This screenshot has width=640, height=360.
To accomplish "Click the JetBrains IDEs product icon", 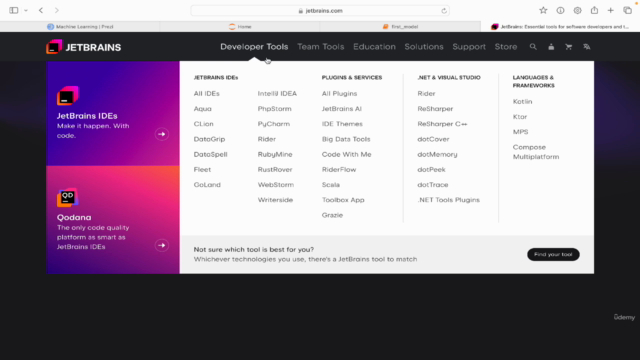I will tap(68, 96).
